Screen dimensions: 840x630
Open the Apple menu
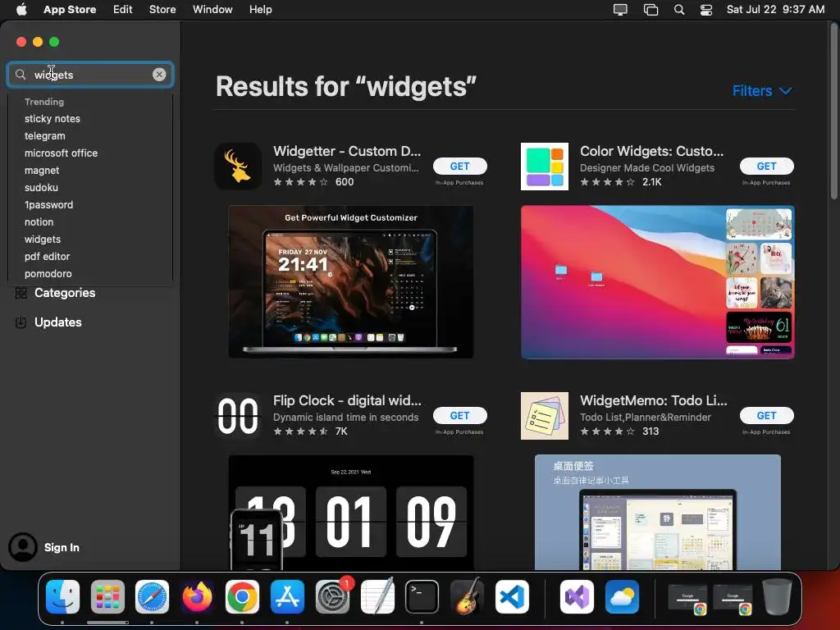click(x=21, y=10)
